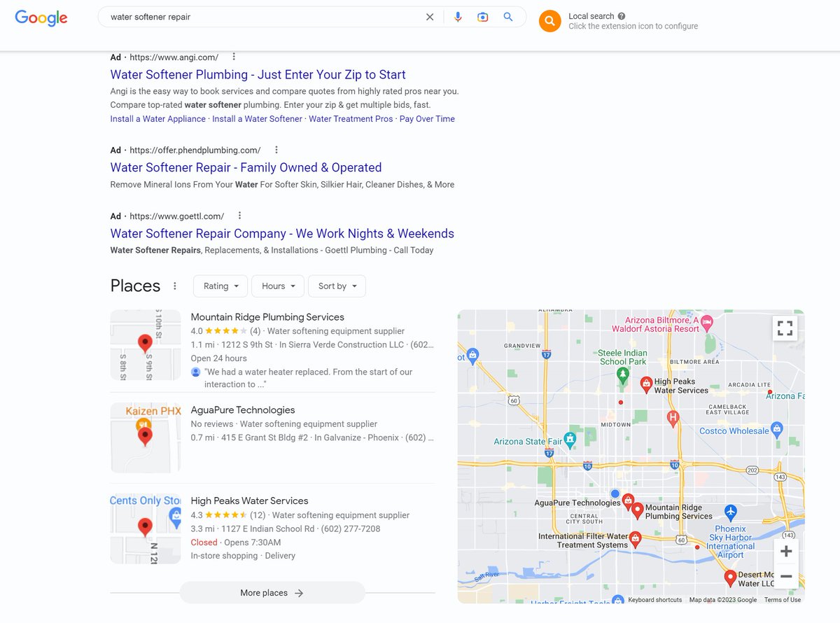840x623 pixels.
Task: Open Local search help question mark
Action: 622,16
